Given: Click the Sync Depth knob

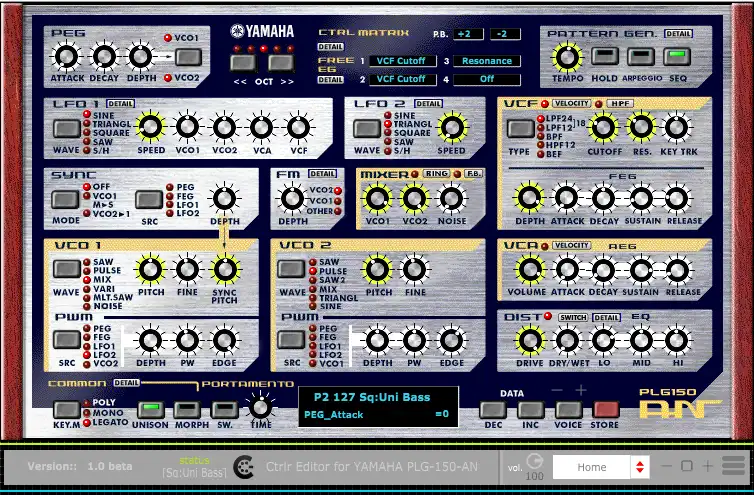Looking at the screenshot, I should pyautogui.click(x=225, y=198).
